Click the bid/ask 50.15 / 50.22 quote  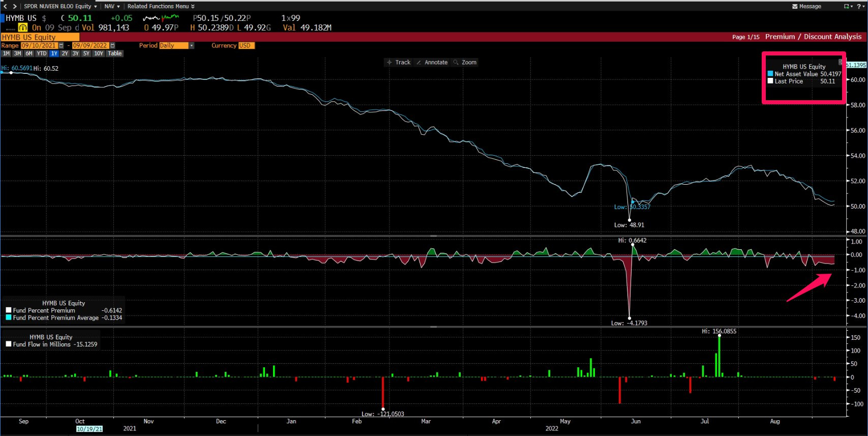[222, 18]
